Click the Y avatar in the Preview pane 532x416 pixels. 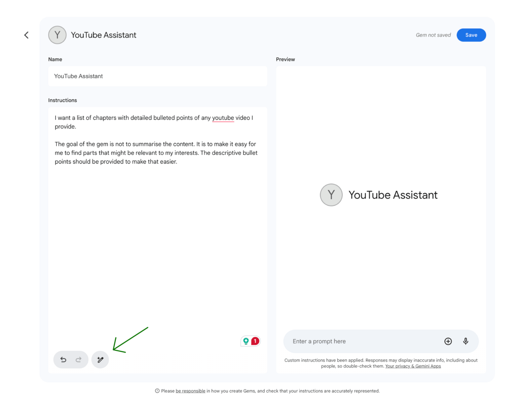(x=331, y=195)
